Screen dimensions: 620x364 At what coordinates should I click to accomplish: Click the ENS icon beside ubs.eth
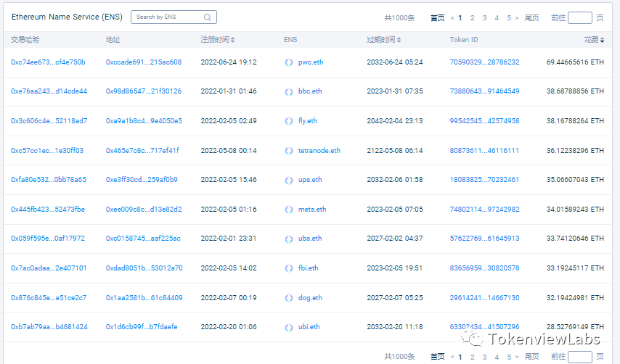click(x=289, y=239)
